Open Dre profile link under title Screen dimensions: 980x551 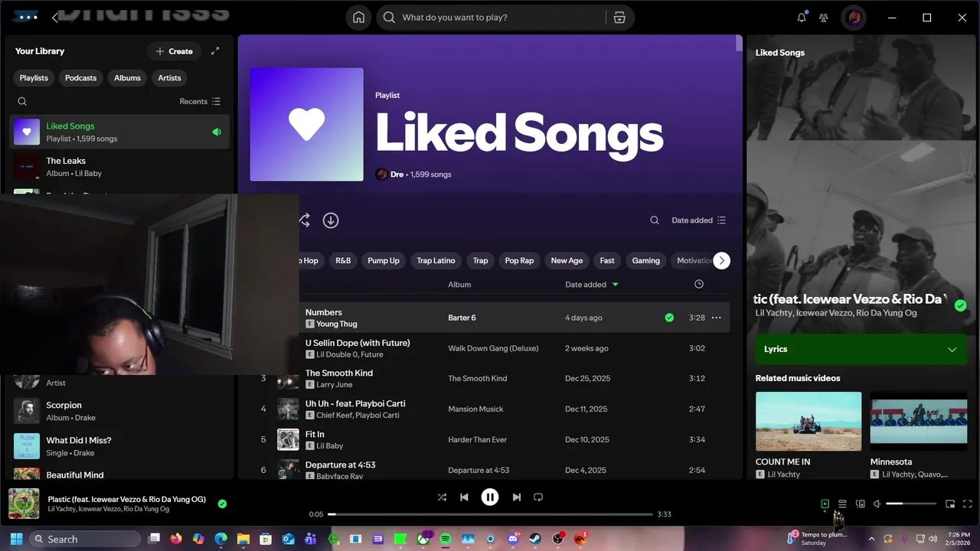397,174
